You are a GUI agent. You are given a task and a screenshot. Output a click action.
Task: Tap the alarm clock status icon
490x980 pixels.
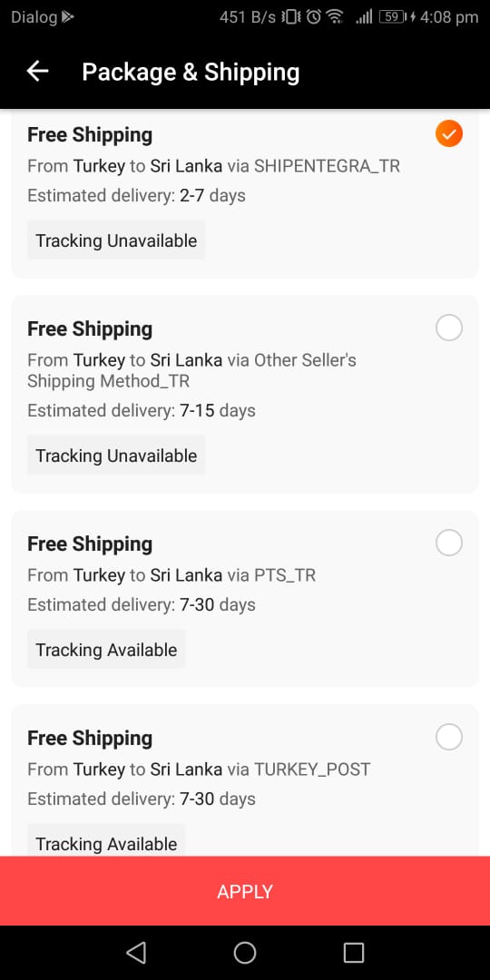[x=313, y=17]
